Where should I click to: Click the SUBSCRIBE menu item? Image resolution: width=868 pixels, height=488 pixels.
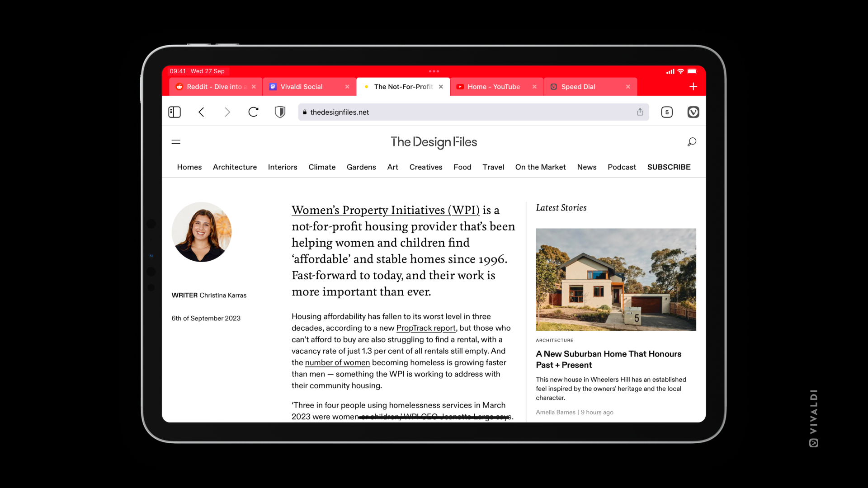click(668, 167)
